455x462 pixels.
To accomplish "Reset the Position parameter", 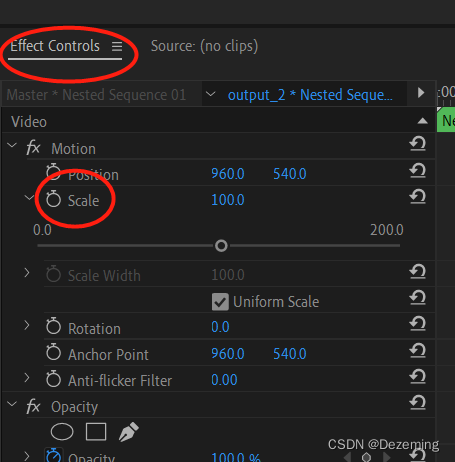I will point(418,171).
